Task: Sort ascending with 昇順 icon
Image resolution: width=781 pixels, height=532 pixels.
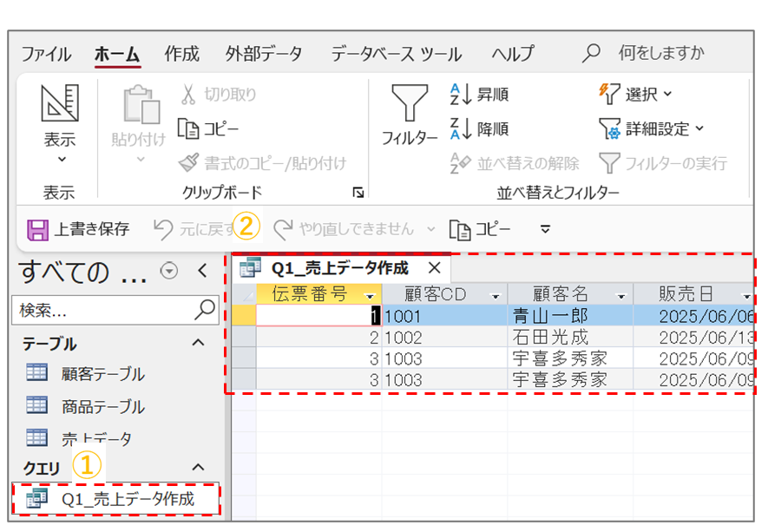Action: (x=460, y=95)
